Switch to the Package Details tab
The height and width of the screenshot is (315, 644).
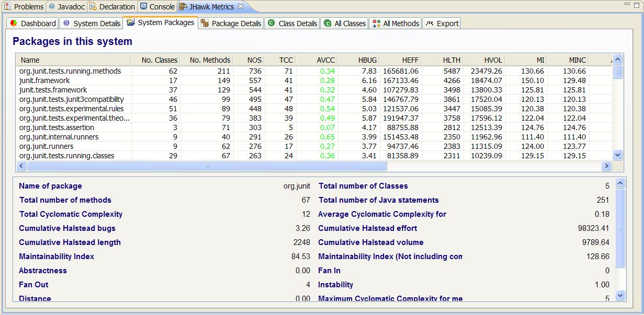[231, 24]
